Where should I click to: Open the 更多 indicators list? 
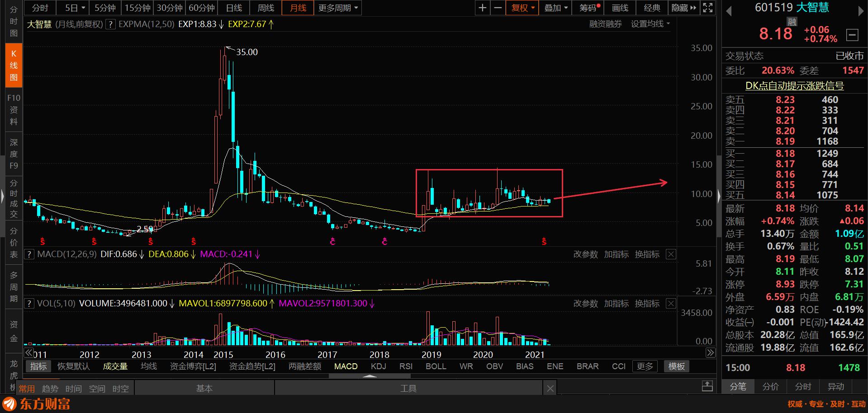click(x=645, y=366)
